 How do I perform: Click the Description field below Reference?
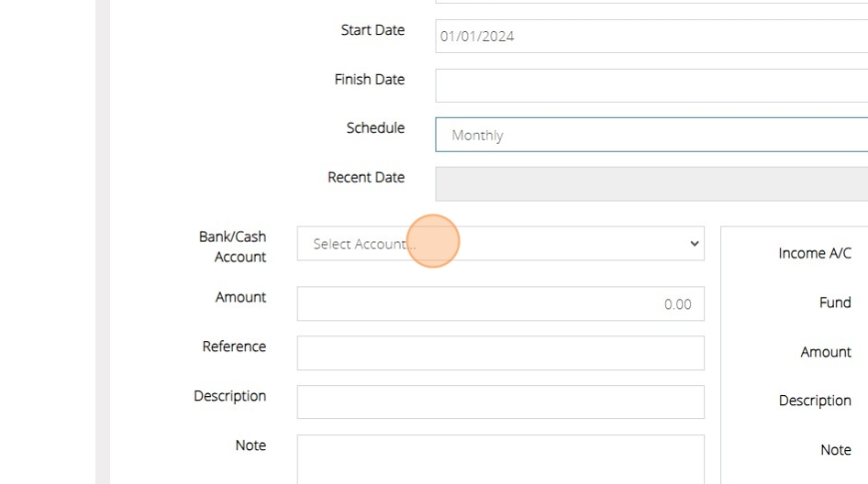(500, 402)
